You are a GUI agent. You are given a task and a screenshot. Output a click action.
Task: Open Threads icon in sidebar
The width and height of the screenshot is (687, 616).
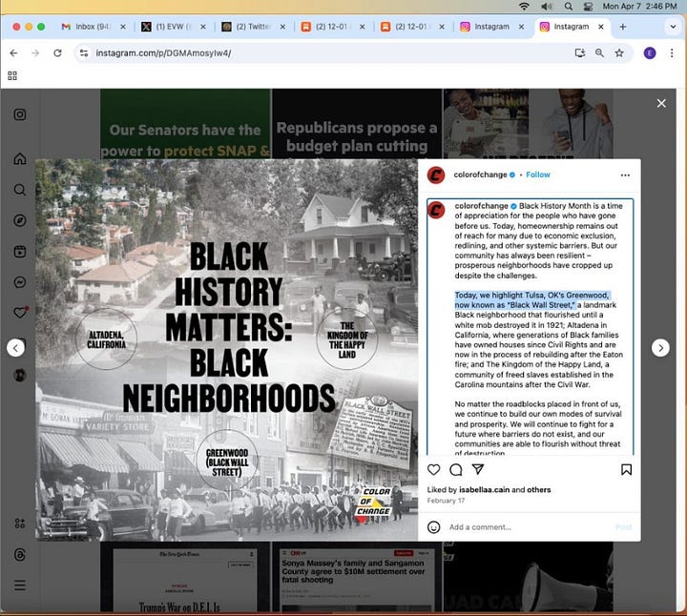[20, 555]
